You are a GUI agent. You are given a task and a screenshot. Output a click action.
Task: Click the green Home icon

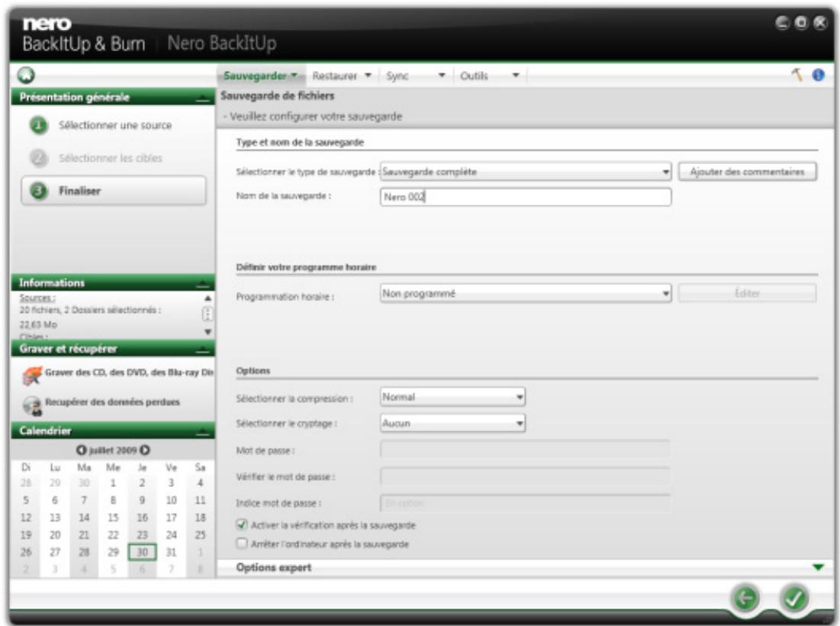point(26,75)
